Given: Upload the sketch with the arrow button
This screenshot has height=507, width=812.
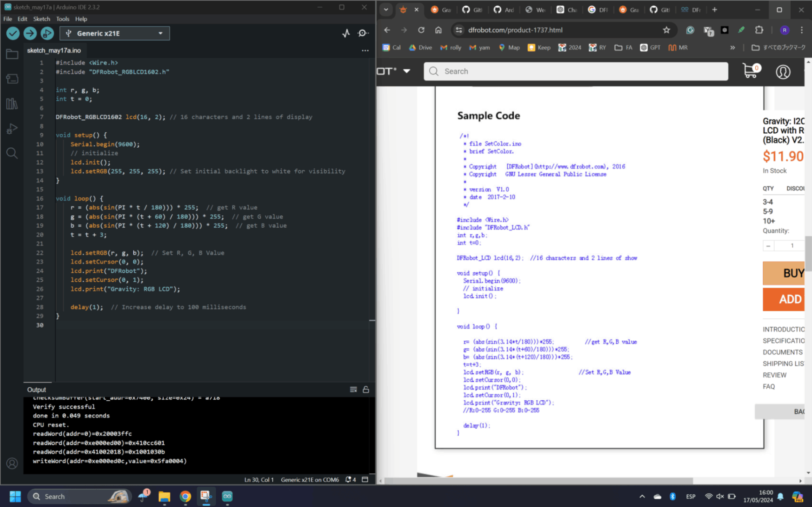Looking at the screenshot, I should 30,33.
